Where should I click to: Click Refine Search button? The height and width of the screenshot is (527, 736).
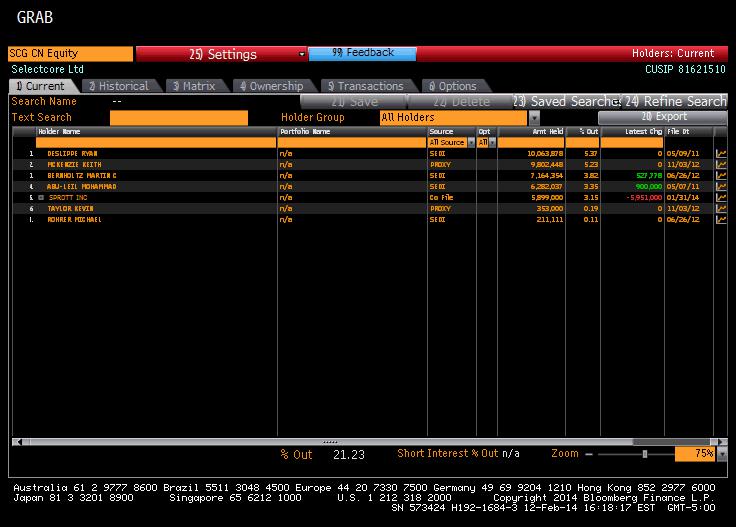[x=675, y=101]
